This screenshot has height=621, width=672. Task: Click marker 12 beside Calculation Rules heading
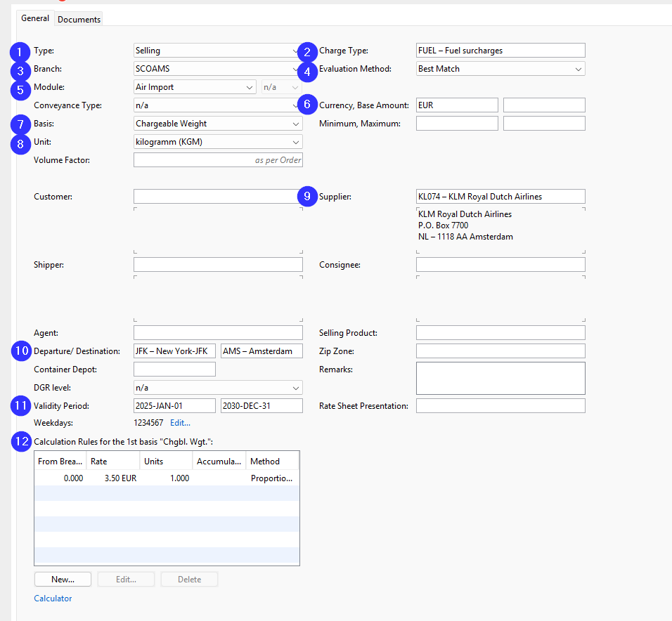pos(20,441)
